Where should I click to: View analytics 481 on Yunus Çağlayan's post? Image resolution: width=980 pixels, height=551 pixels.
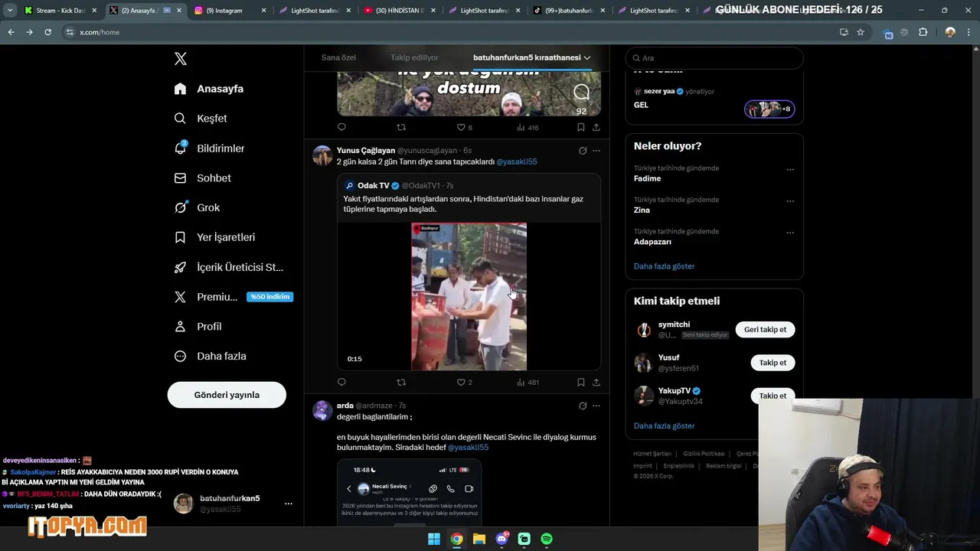(528, 382)
